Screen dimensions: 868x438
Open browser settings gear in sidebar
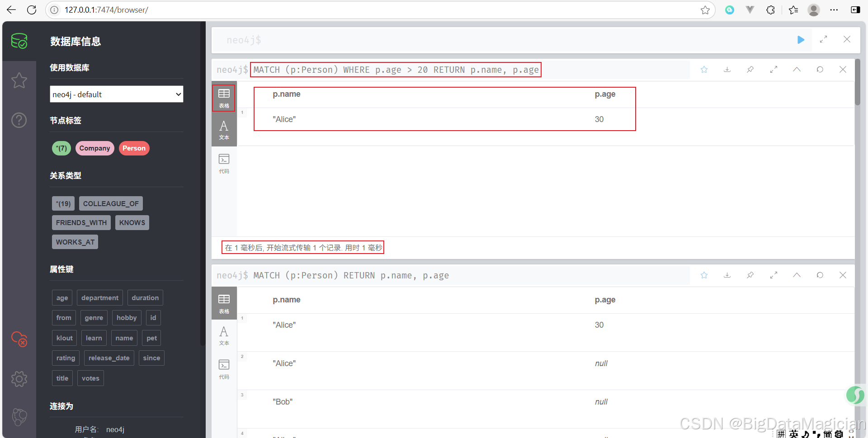tap(19, 379)
